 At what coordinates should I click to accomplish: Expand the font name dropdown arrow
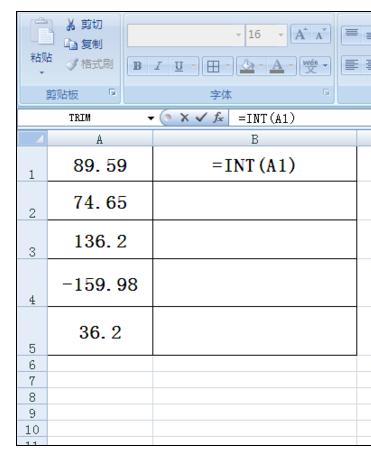239,35
